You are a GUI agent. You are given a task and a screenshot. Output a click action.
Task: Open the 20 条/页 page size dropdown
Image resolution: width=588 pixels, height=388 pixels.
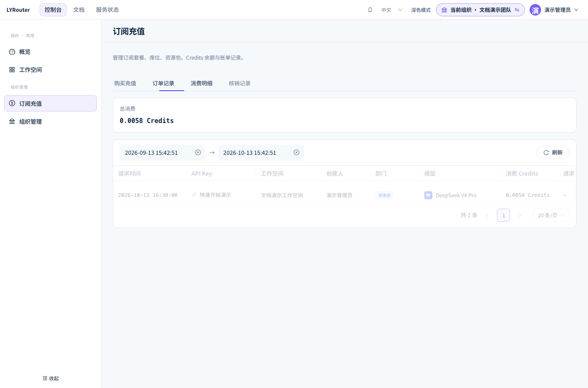tap(551, 215)
